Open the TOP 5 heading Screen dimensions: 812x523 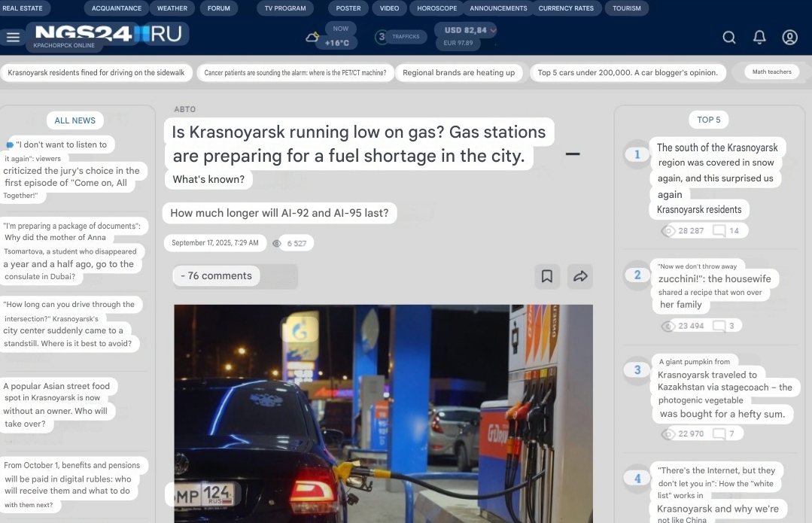(x=708, y=120)
